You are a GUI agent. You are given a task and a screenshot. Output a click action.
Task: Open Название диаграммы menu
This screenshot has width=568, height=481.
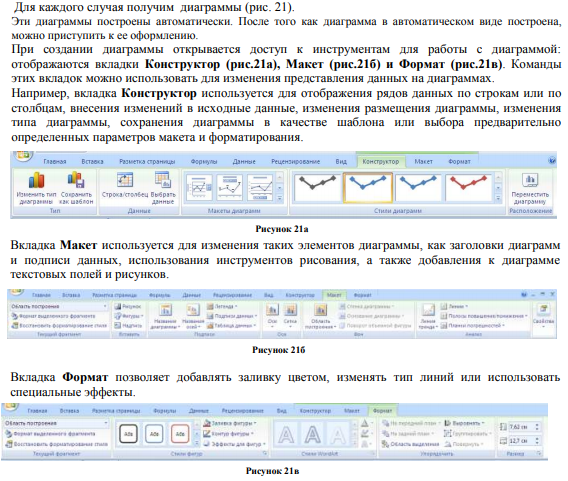point(166,316)
